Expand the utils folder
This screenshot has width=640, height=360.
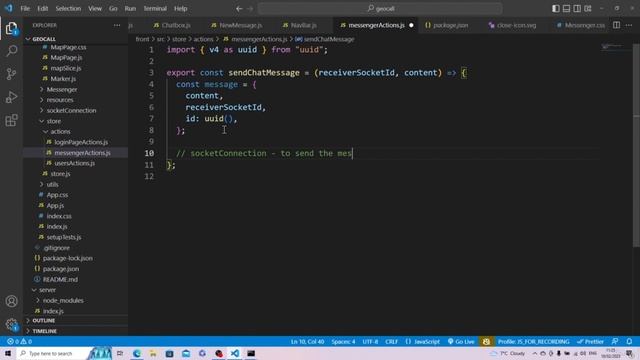coord(52,184)
